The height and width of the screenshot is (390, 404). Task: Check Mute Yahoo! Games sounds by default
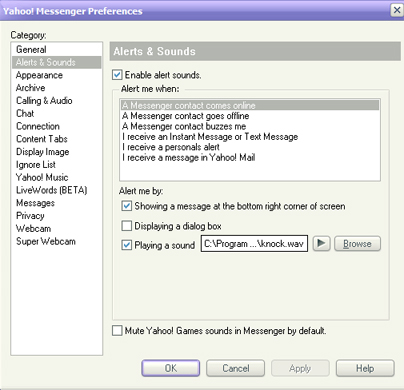(x=117, y=331)
